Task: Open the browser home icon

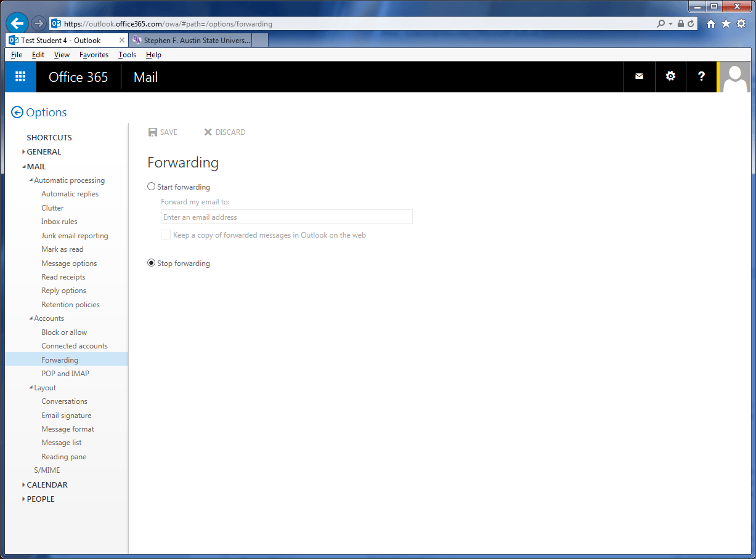Action: [x=710, y=24]
